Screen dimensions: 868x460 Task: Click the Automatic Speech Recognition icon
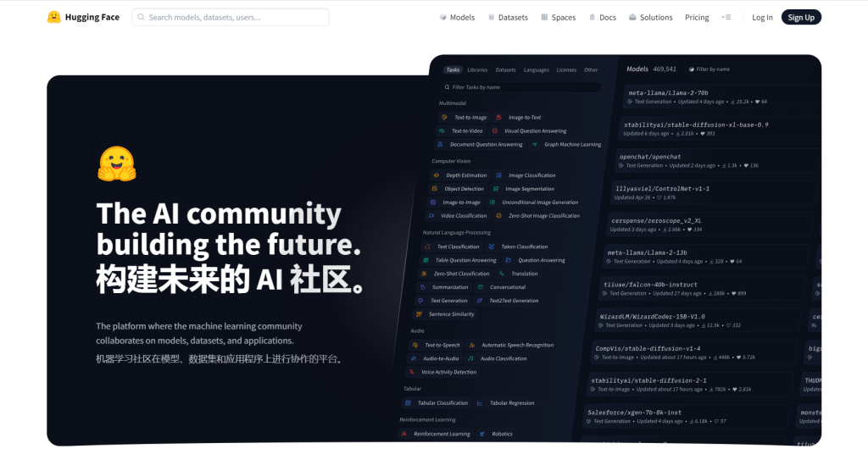tap(471, 346)
